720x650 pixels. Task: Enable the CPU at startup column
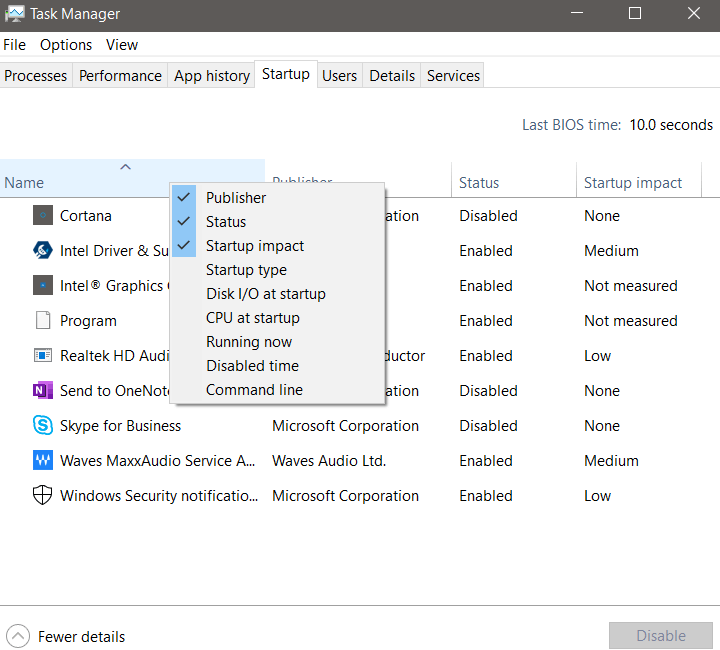coord(277,317)
